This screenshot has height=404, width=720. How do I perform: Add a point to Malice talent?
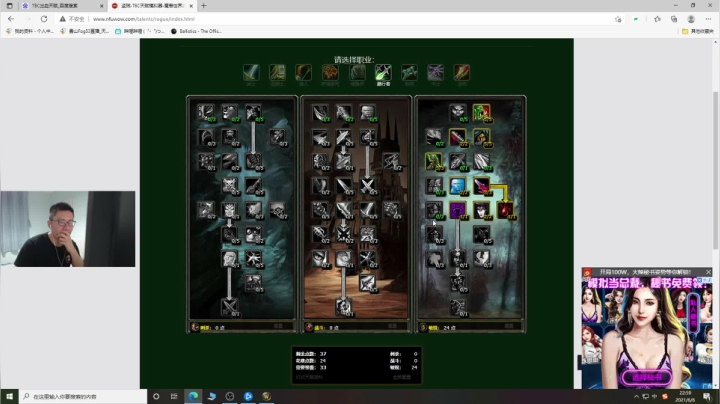click(253, 112)
